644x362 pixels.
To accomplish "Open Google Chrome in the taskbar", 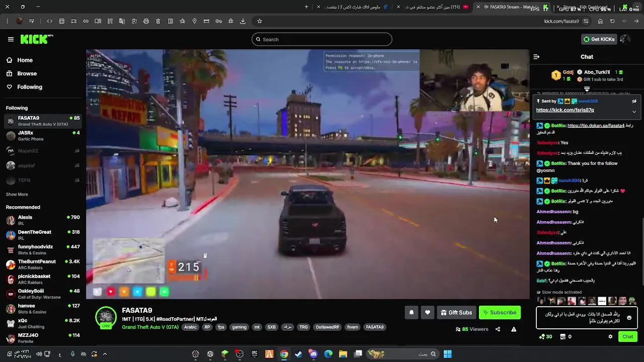I will click(284, 354).
